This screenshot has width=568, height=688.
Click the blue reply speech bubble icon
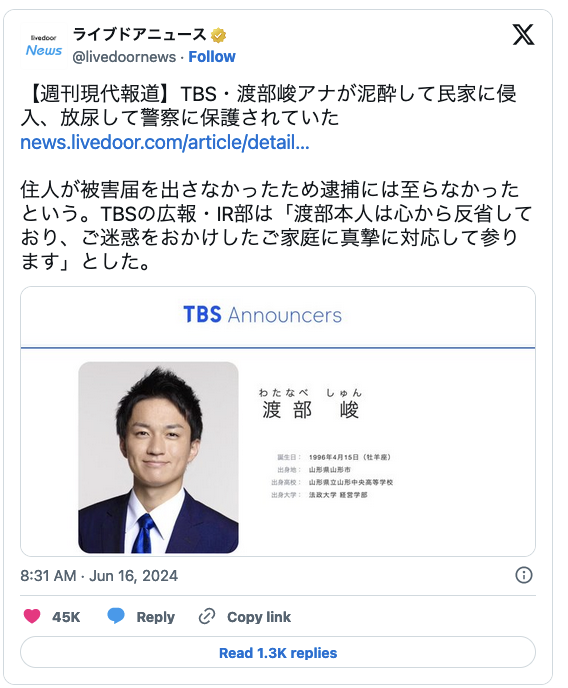click(116, 616)
